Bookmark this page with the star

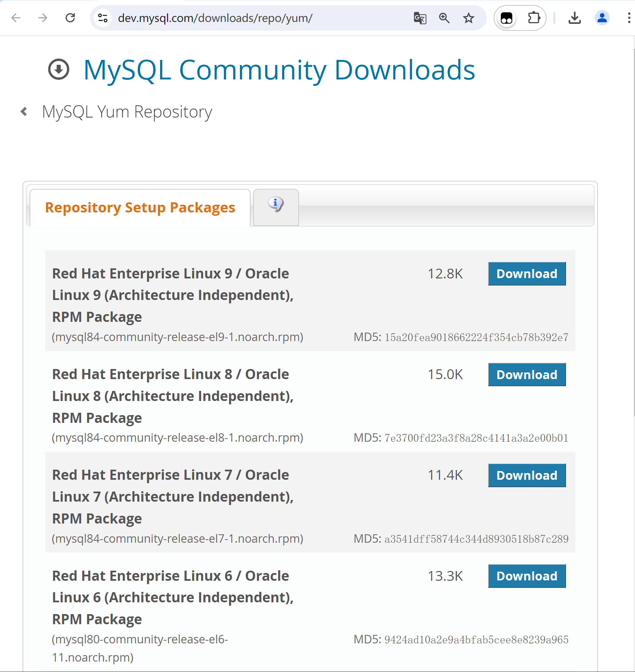(468, 18)
